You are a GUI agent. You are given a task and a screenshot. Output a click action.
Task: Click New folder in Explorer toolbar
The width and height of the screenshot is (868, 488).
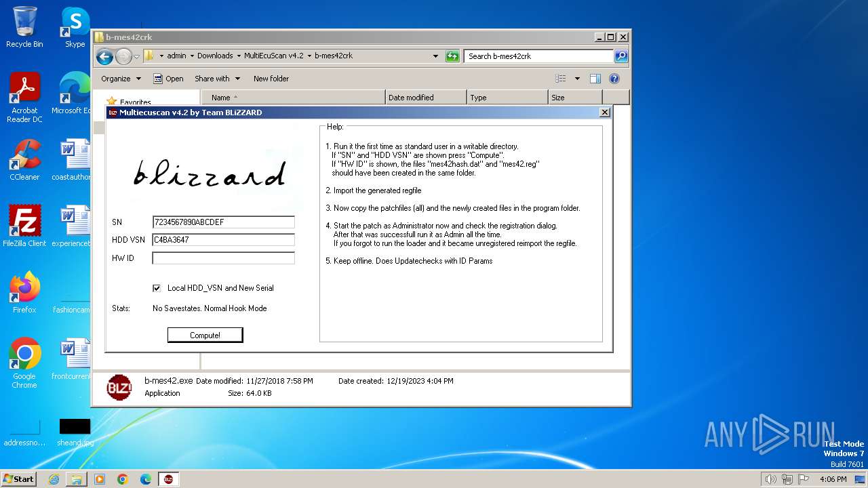(271, 79)
